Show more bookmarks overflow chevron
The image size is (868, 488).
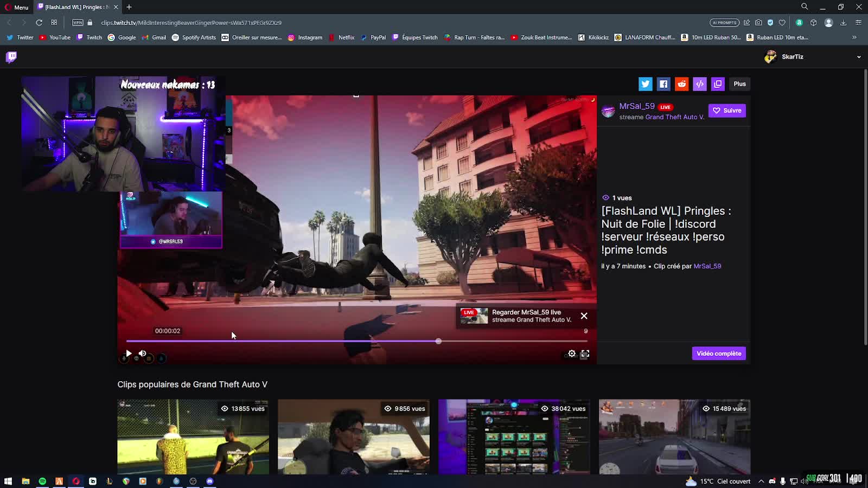(x=854, y=37)
